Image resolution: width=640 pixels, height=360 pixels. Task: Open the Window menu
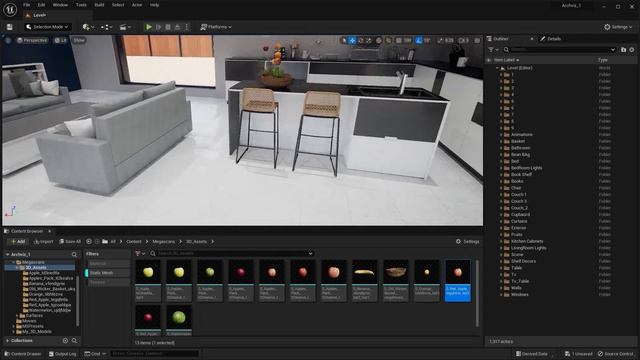tap(60, 5)
